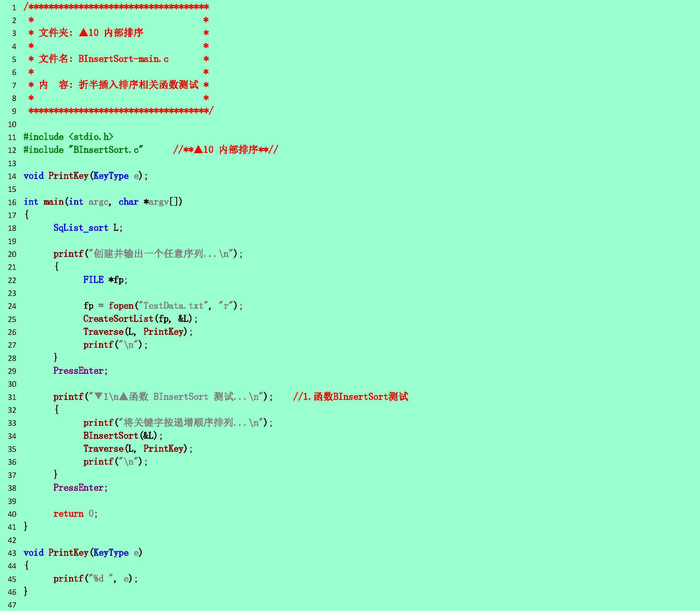The height and width of the screenshot is (611, 700).
Task: Click the return 0 statement
Action: pos(75,514)
